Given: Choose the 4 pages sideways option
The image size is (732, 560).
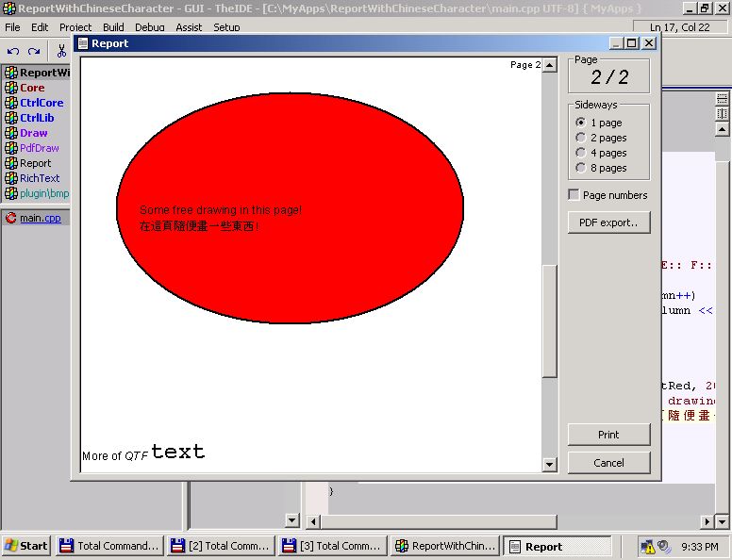Looking at the screenshot, I should tap(580, 153).
